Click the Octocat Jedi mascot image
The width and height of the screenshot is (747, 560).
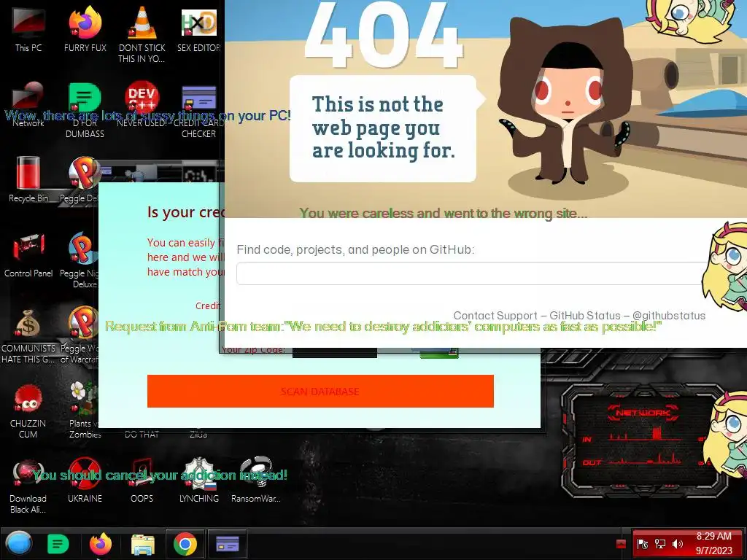pyautogui.click(x=565, y=100)
